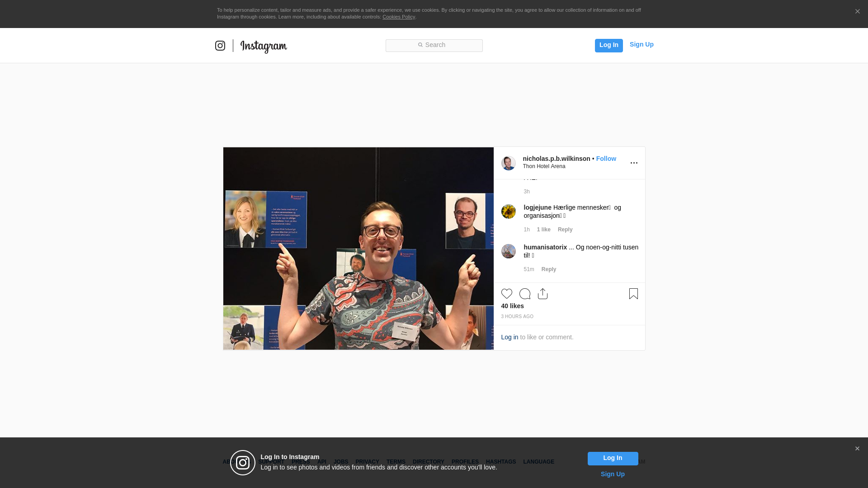Open the 51m timestamp on humanisatorix comment

[x=529, y=269]
